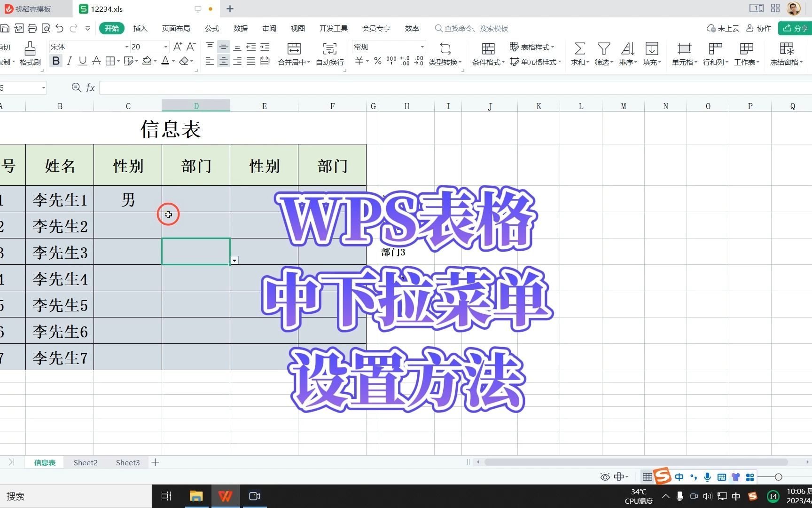
Task: Click the Sort (排序) icon
Action: click(x=628, y=48)
